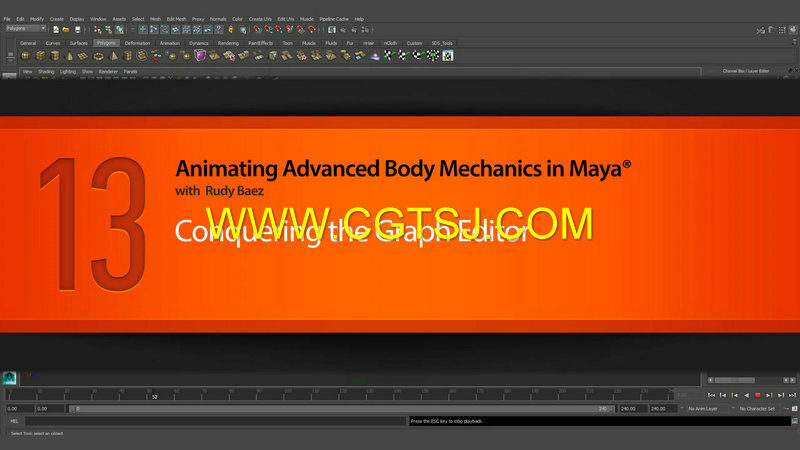Screen dimensions: 800x450
Task: Click the Maya logo icon bottom left
Action: 9,378
